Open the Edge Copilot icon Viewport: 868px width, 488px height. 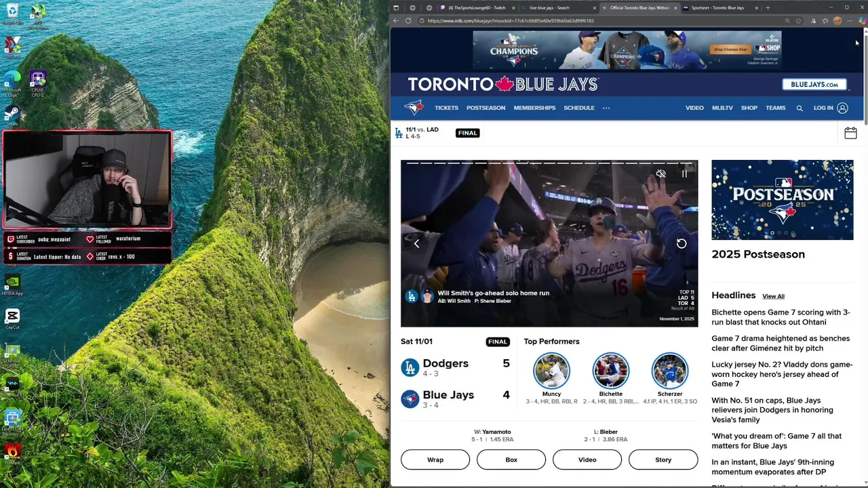click(862, 21)
